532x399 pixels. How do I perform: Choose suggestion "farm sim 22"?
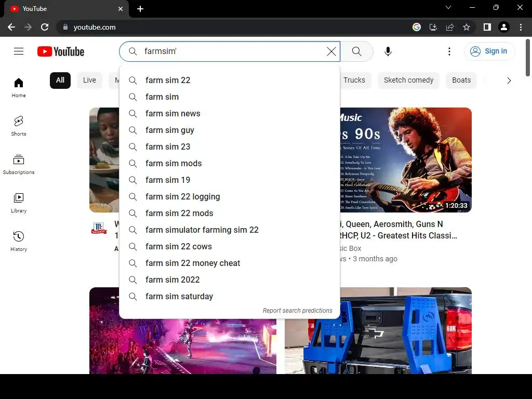click(229, 81)
